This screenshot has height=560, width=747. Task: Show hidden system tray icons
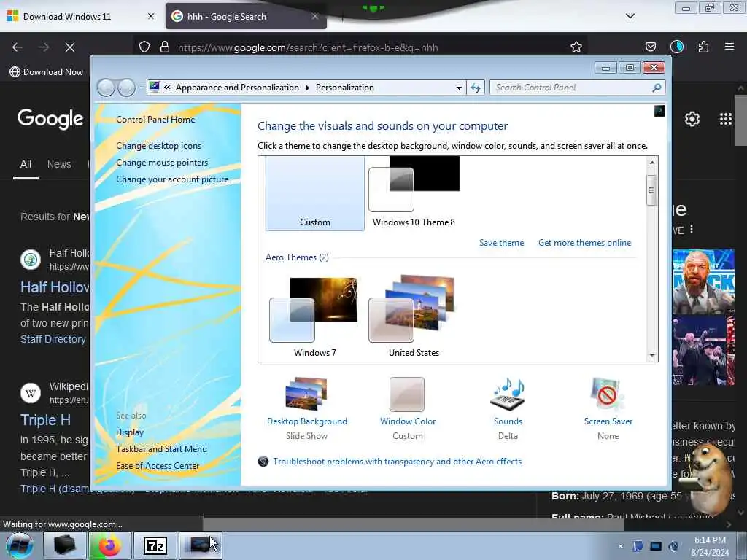pos(620,546)
